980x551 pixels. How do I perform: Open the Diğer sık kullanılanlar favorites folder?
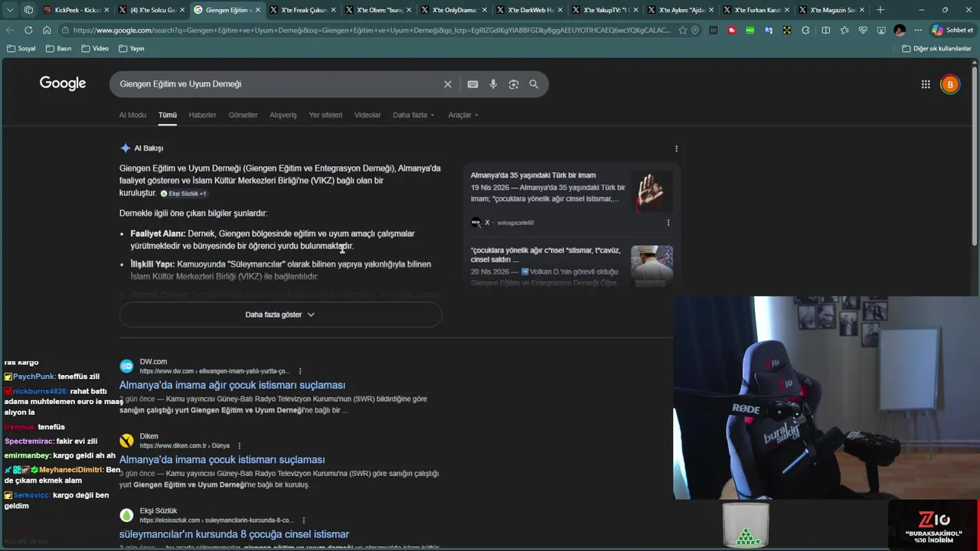point(936,48)
